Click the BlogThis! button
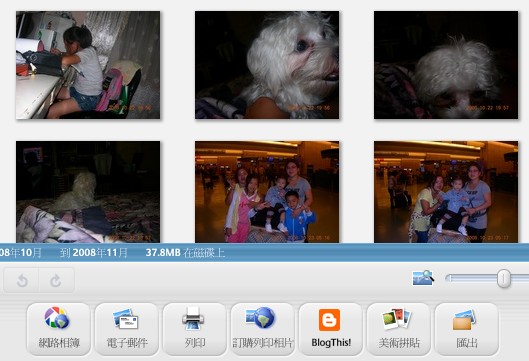Screen dimensions: 529x361 pos(331,329)
